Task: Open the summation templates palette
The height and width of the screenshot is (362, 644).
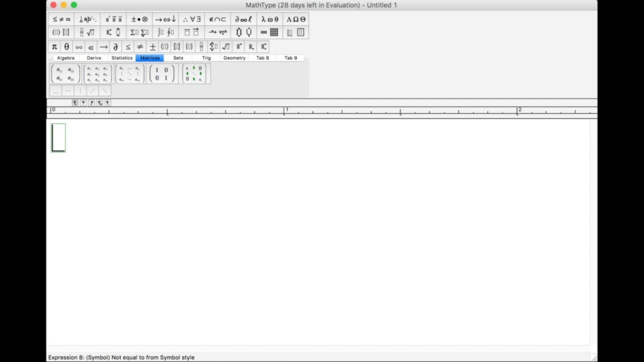Action: [x=140, y=32]
